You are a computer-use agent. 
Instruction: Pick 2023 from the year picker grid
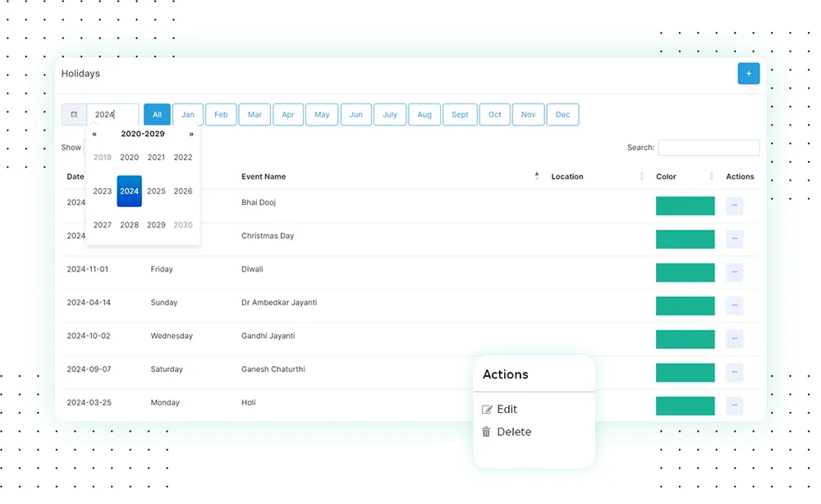103,191
